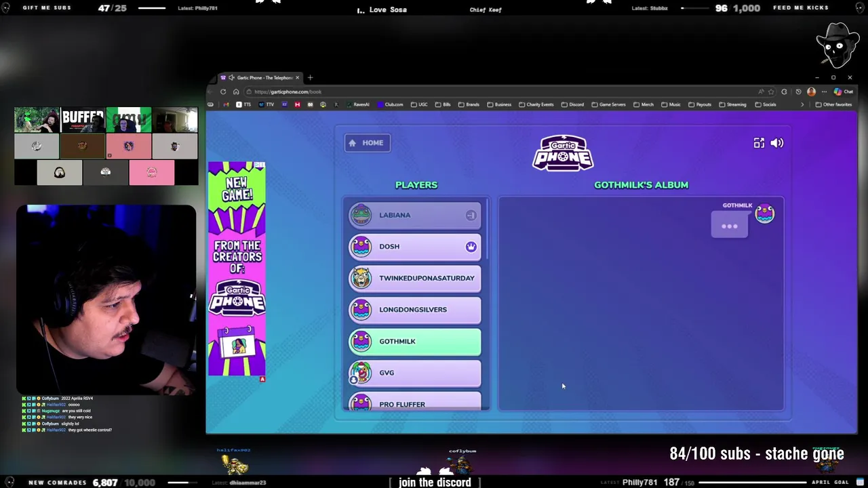Select player GVG in the list
Image resolution: width=868 pixels, height=488 pixels.
pyautogui.click(x=415, y=373)
